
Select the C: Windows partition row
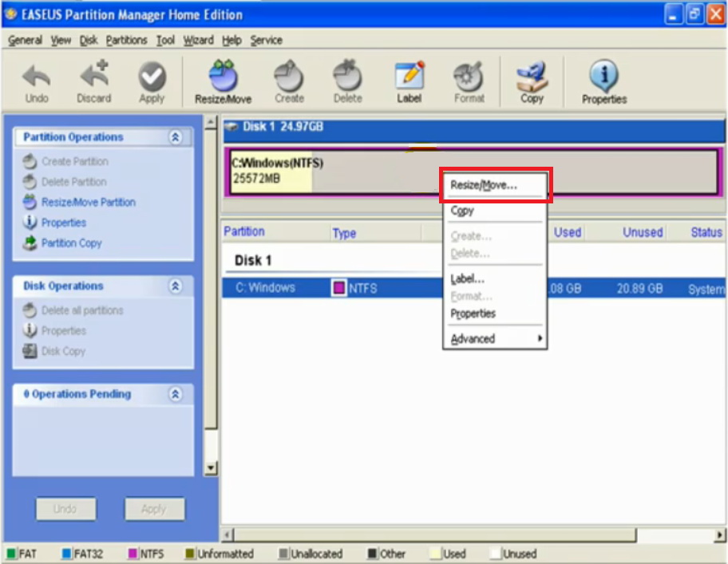tap(473, 288)
